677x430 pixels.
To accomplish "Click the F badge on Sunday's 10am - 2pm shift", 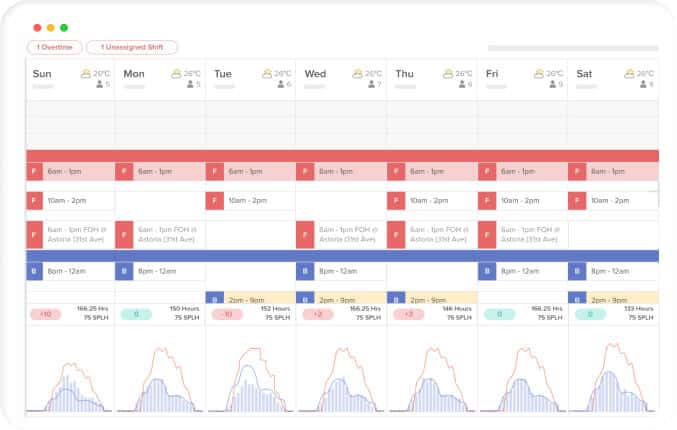I will coord(35,201).
